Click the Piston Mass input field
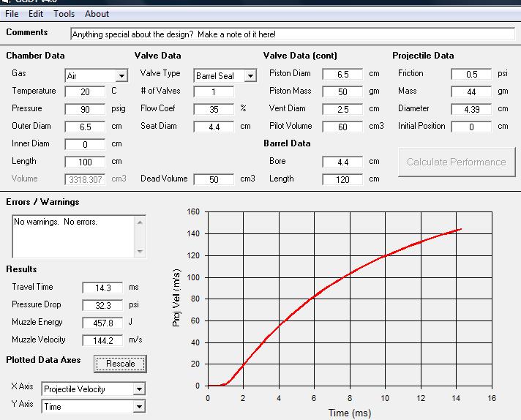This screenshot has height=420, width=521. click(342, 92)
